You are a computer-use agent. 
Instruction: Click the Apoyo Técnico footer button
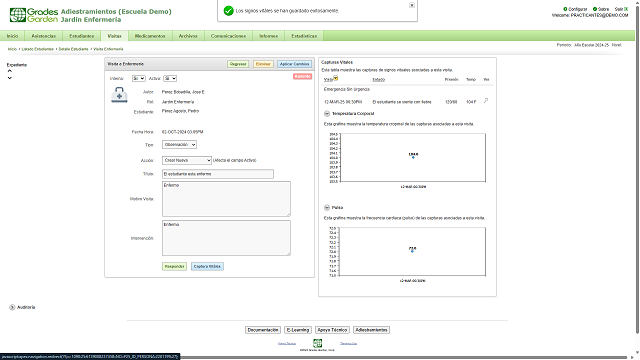[x=332, y=330]
